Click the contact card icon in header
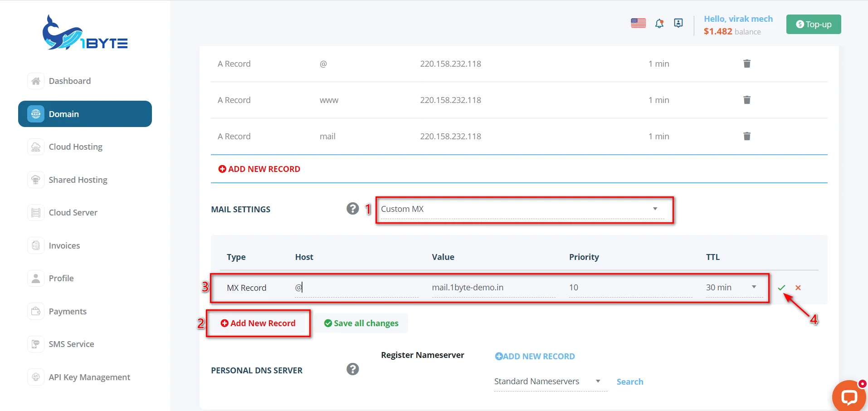Image resolution: width=868 pixels, height=411 pixels. (678, 23)
